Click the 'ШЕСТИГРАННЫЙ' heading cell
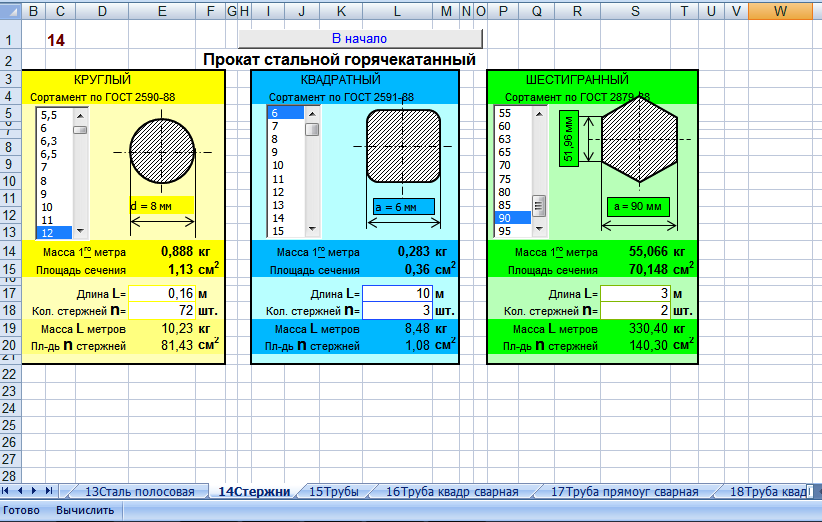The width and height of the screenshot is (822, 522). (x=577, y=80)
